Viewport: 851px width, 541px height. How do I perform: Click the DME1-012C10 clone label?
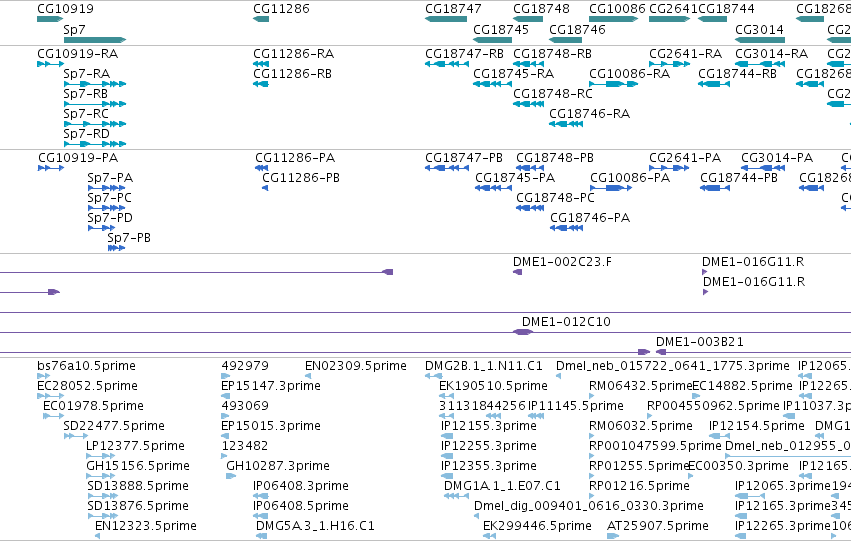tap(566, 322)
